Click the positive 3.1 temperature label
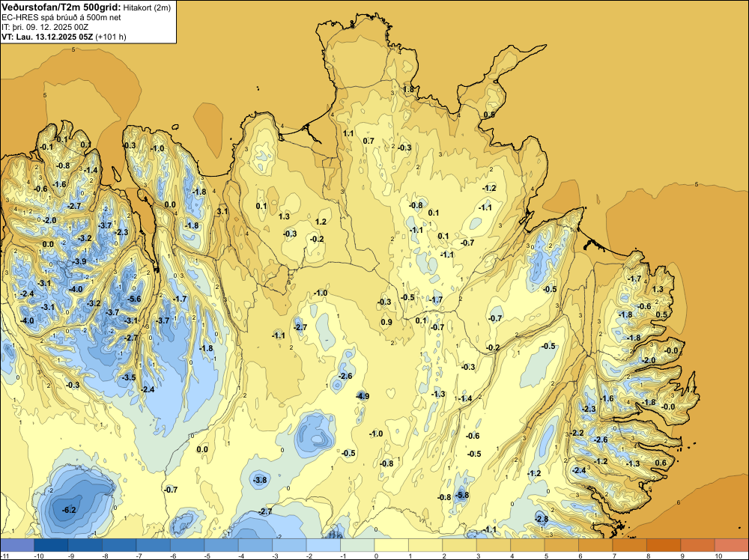The height and width of the screenshot is (560, 749). (222, 211)
